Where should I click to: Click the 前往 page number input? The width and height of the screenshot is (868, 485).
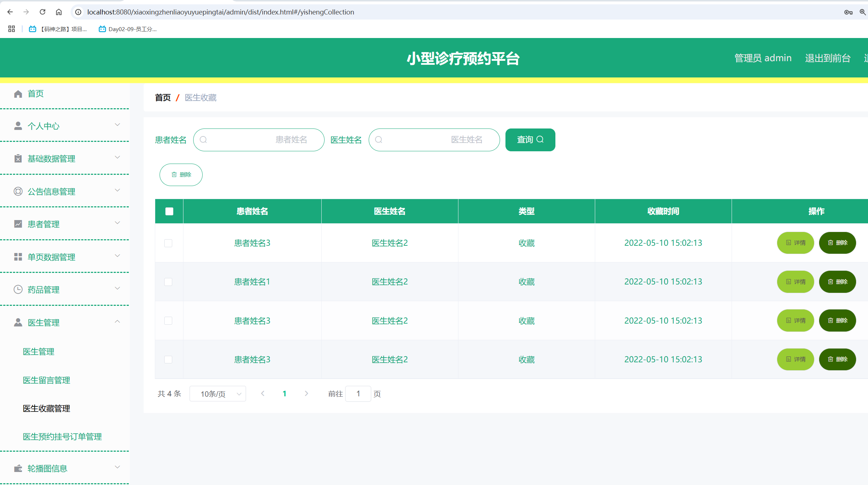[358, 394]
